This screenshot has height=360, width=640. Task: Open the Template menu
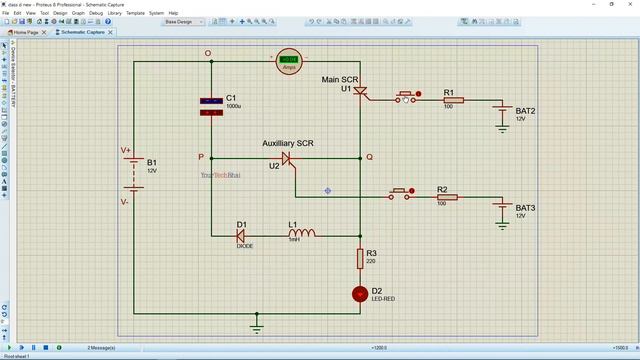pyautogui.click(x=136, y=13)
